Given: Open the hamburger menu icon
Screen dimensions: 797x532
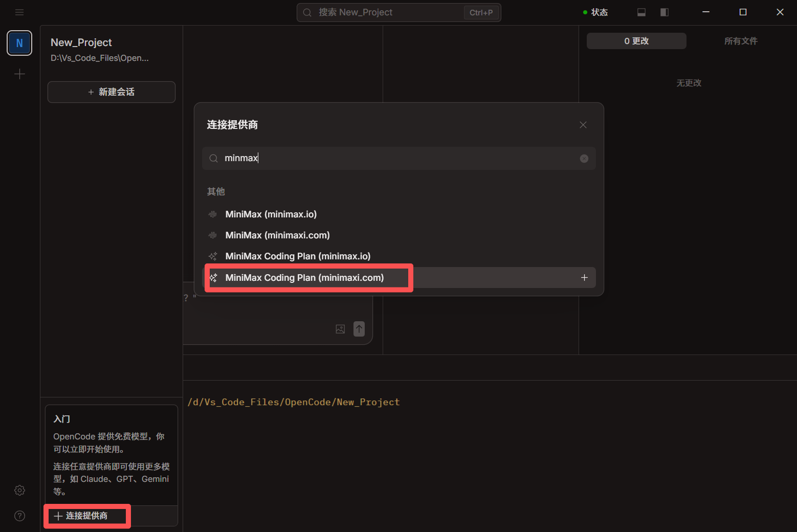Looking at the screenshot, I should point(19,12).
